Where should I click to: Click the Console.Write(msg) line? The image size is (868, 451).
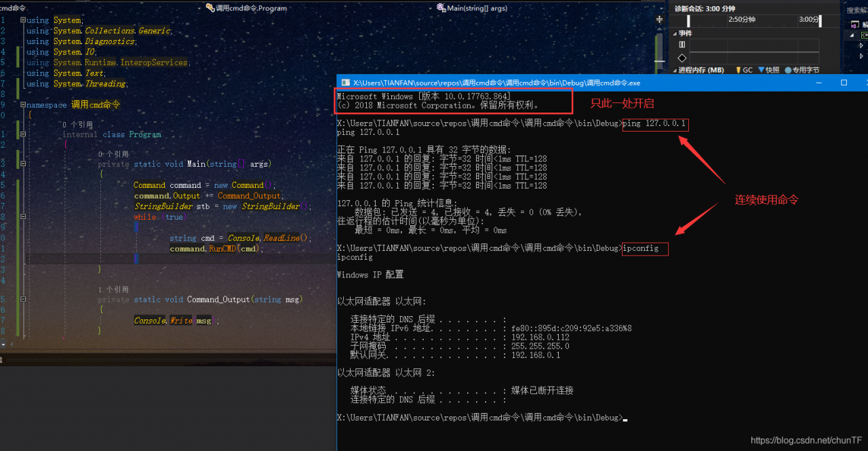click(176, 320)
